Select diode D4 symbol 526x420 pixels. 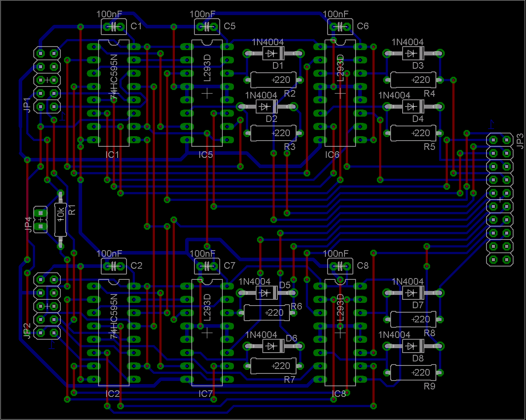click(413, 106)
